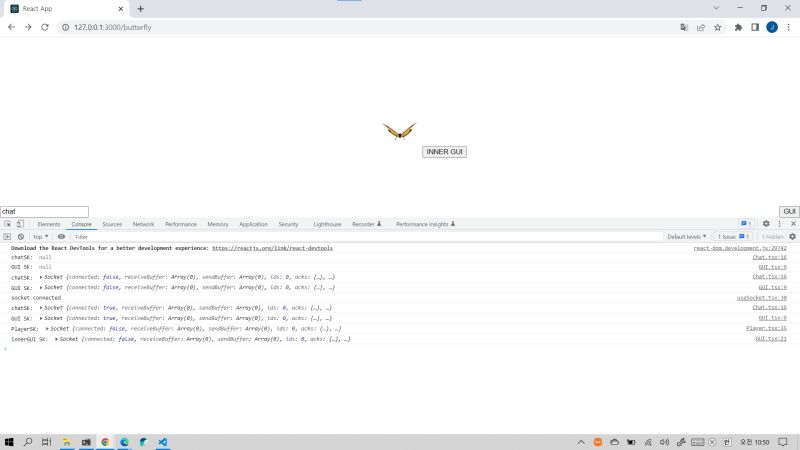Close the DevTools panel
The width and height of the screenshot is (800, 450).
point(793,224)
